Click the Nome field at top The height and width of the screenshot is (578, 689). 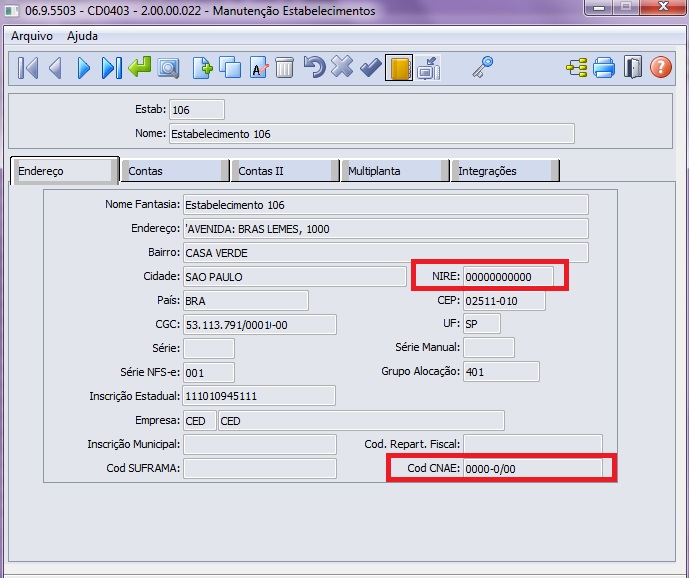(x=372, y=134)
